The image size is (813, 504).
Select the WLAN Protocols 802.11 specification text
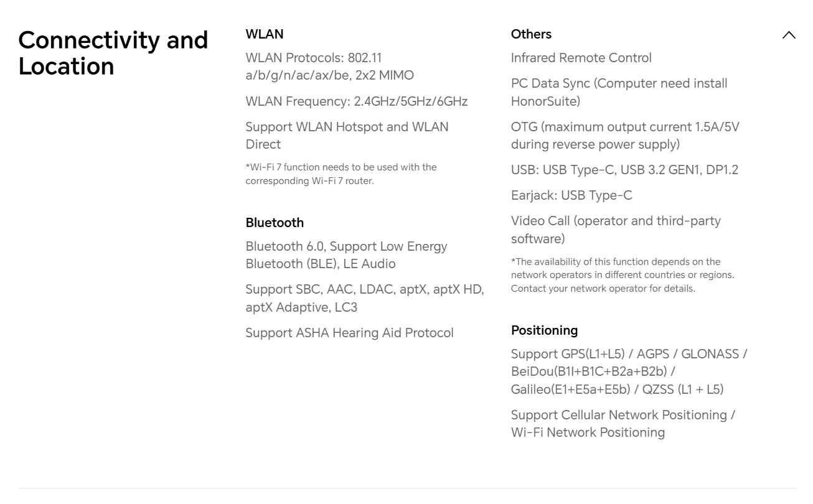[x=329, y=67]
